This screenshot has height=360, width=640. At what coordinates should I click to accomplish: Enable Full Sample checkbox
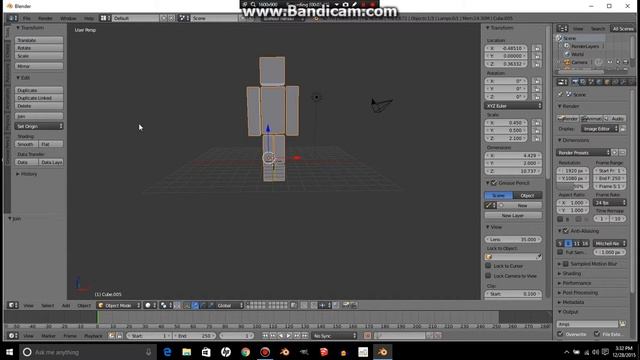click(x=560, y=252)
